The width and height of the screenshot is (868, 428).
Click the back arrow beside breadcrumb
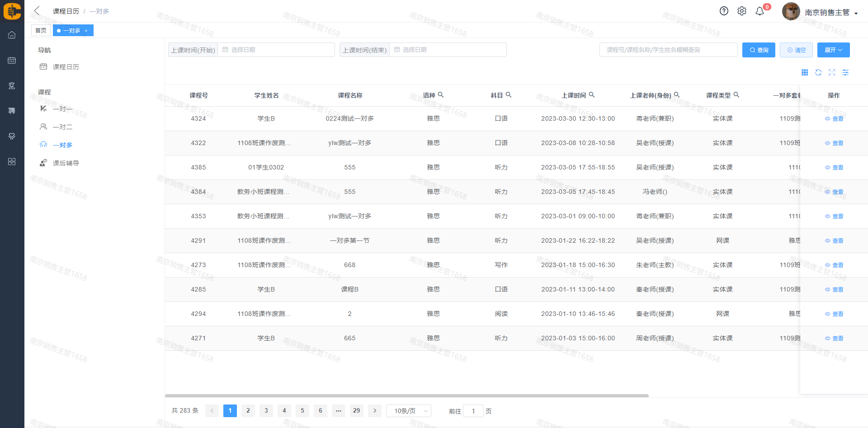pyautogui.click(x=37, y=11)
